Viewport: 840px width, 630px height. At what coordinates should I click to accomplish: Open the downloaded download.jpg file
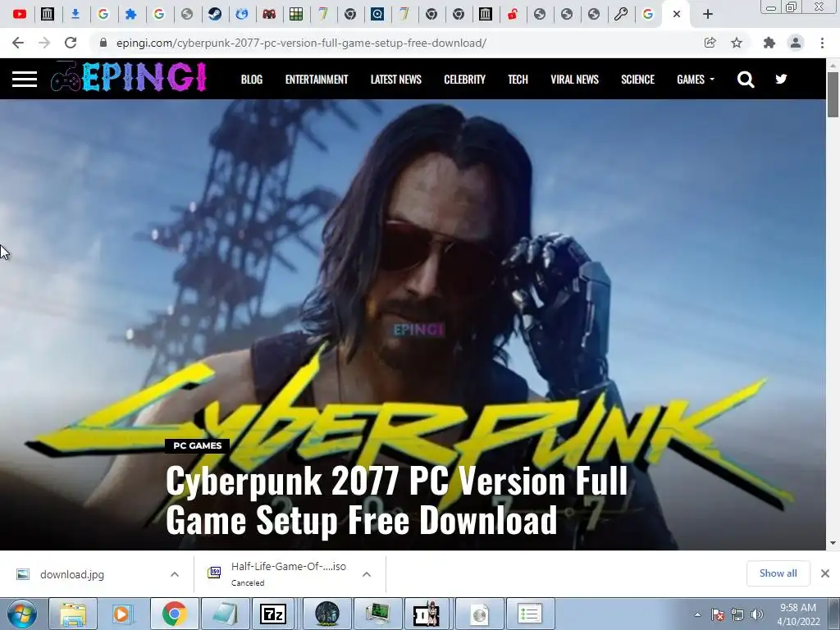click(72, 574)
